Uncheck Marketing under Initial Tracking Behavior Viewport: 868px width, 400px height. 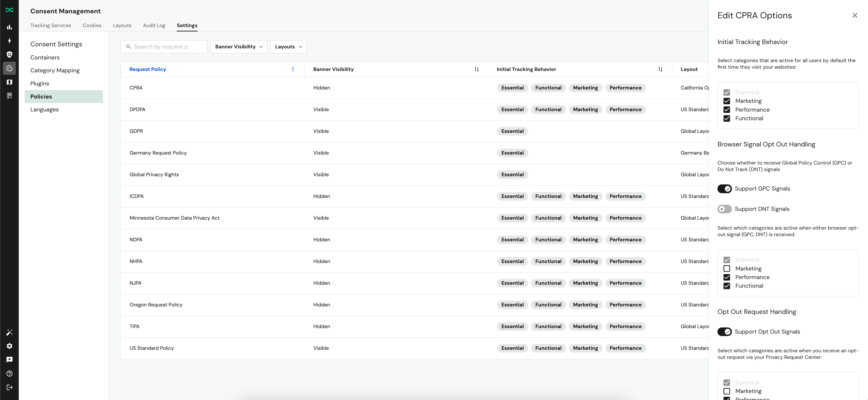point(727,101)
